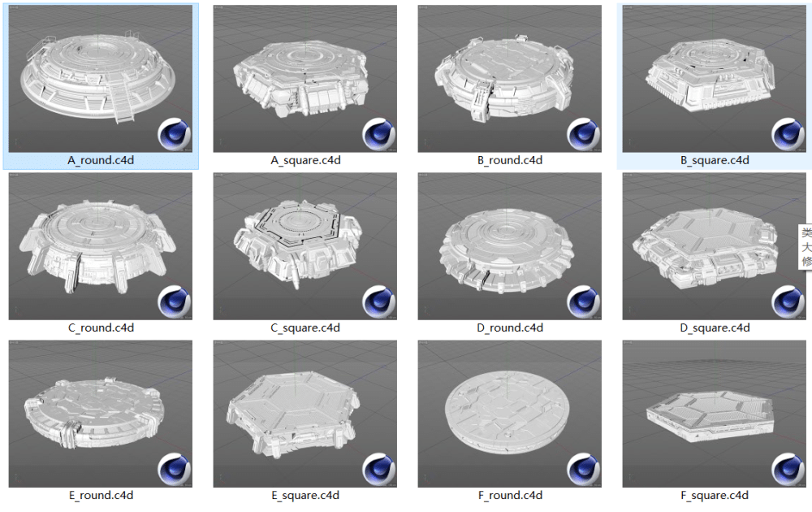This screenshot has width=812, height=512.
Task: Click the Cinema 4D badge on D_round.c4d
Action: [x=583, y=302]
